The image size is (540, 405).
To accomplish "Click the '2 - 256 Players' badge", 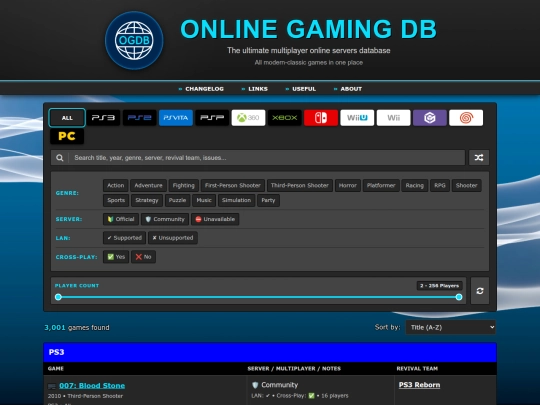I will [439, 285].
